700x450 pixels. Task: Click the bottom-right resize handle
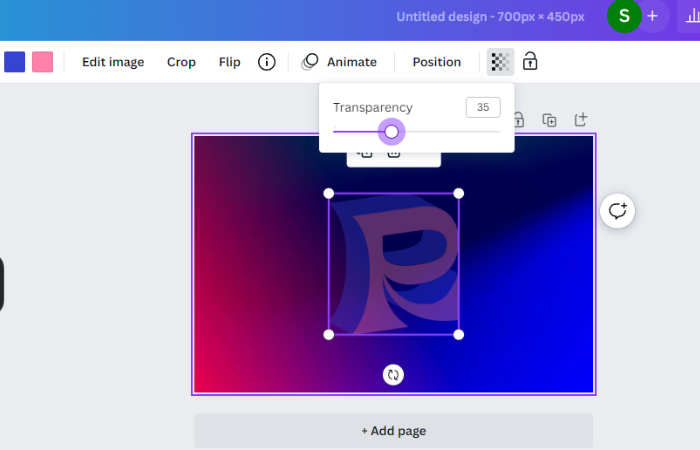(458, 335)
